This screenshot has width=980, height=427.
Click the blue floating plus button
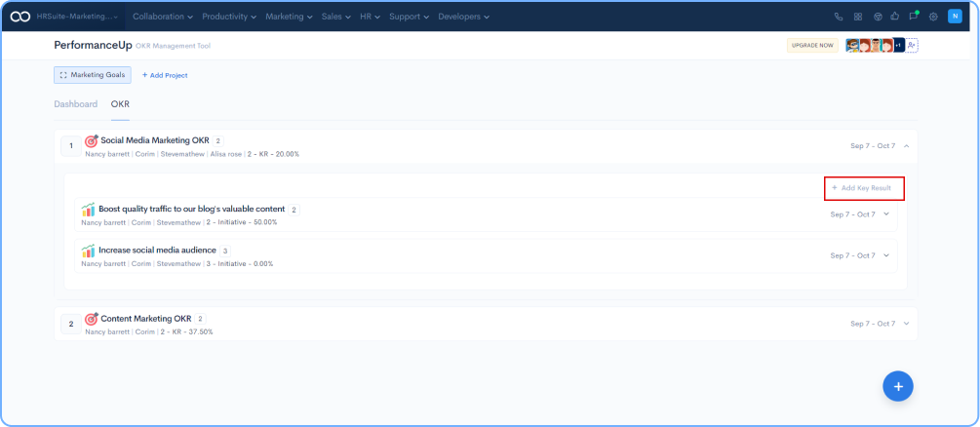[x=897, y=386]
